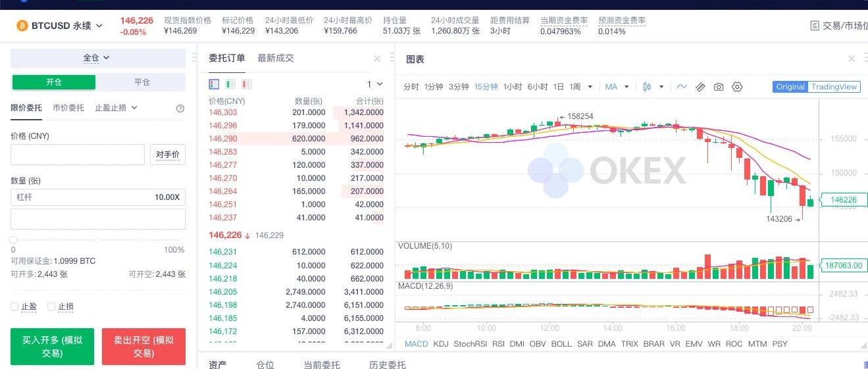Click the 对手价 button
Screen dimensions: 868x369
point(167,155)
